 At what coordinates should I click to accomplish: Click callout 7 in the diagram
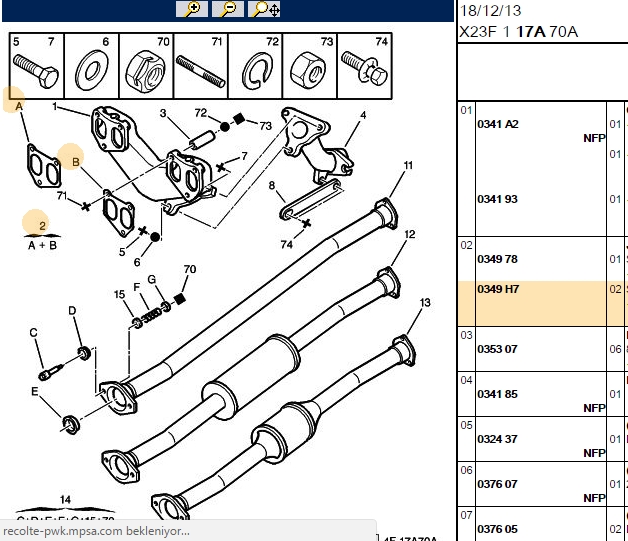(x=244, y=156)
